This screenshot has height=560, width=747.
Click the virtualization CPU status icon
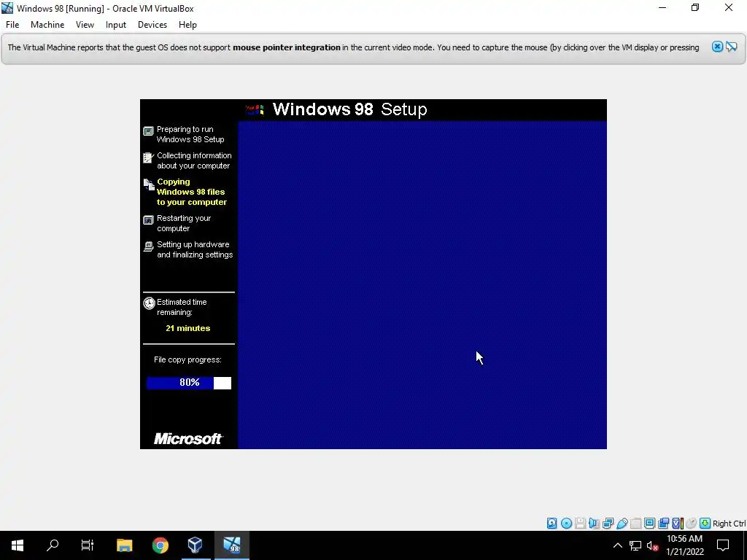pyautogui.click(x=678, y=524)
